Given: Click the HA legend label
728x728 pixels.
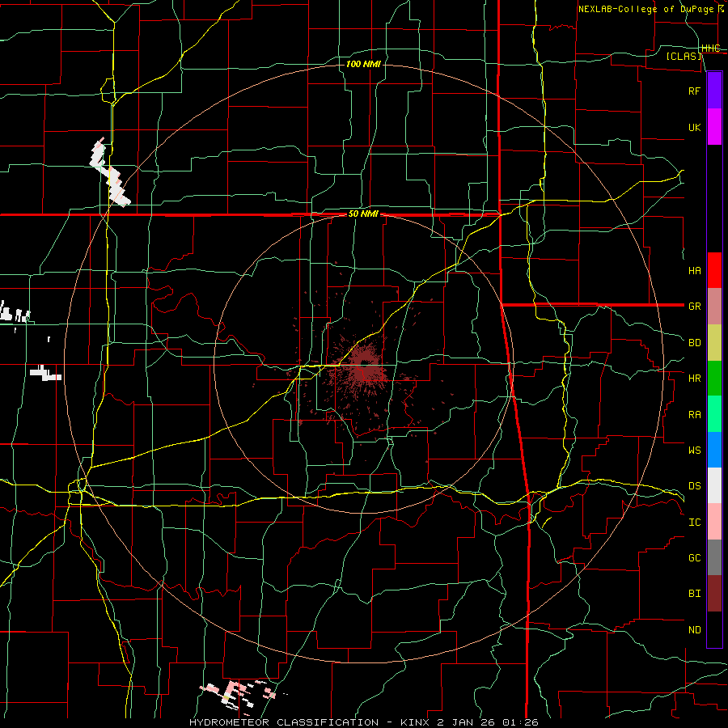Looking at the screenshot, I should (694, 270).
